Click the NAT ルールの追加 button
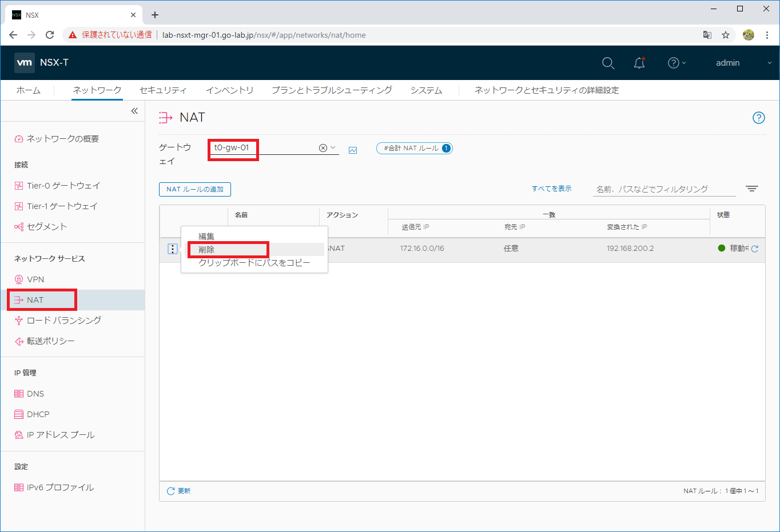 pos(195,189)
